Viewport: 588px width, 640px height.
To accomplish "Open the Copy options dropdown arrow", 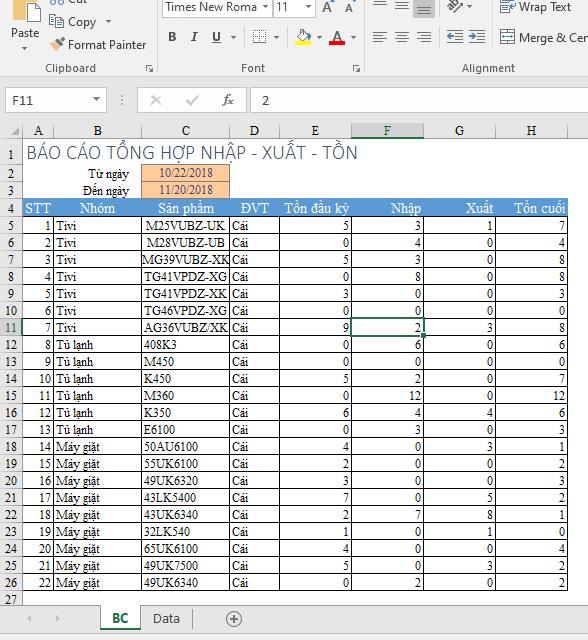I will (109, 21).
